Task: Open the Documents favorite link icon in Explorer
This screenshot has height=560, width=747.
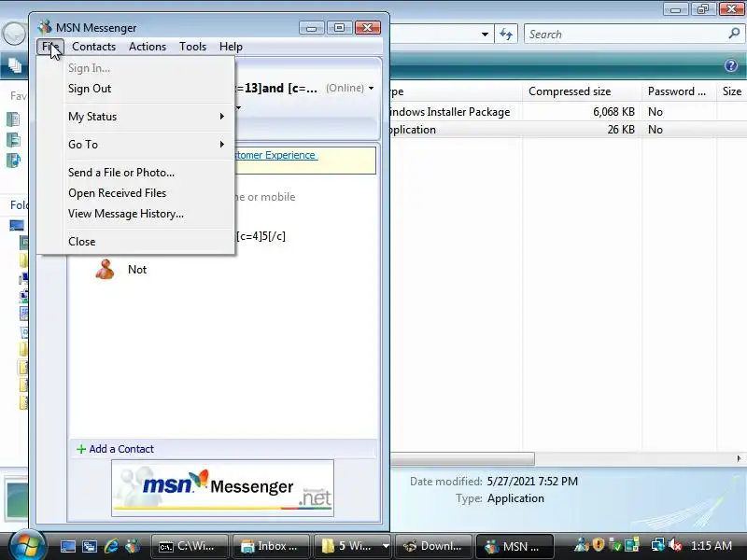Action: pyautogui.click(x=13, y=119)
